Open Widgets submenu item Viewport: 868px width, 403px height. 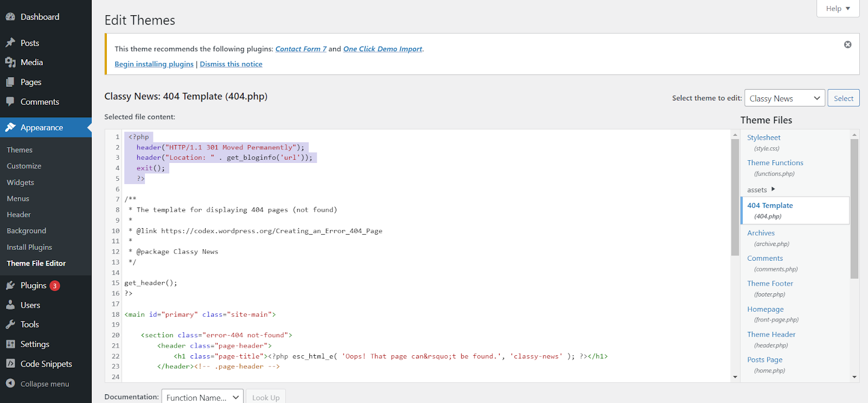21,182
